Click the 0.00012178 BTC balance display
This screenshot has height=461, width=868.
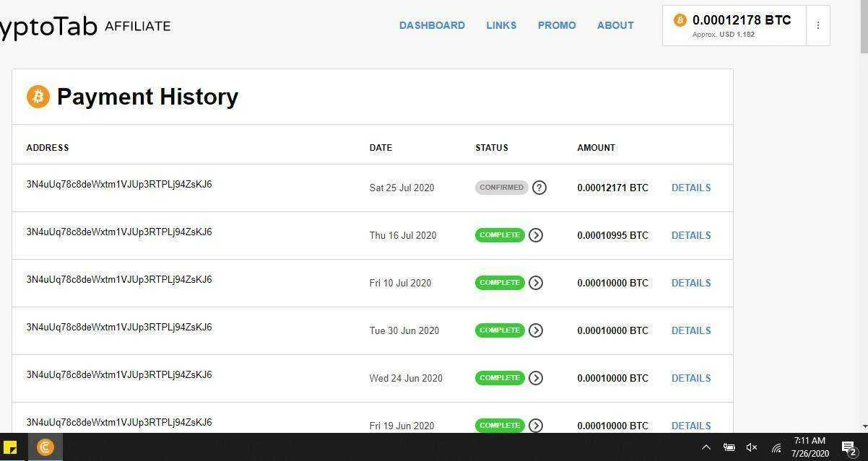pos(742,20)
